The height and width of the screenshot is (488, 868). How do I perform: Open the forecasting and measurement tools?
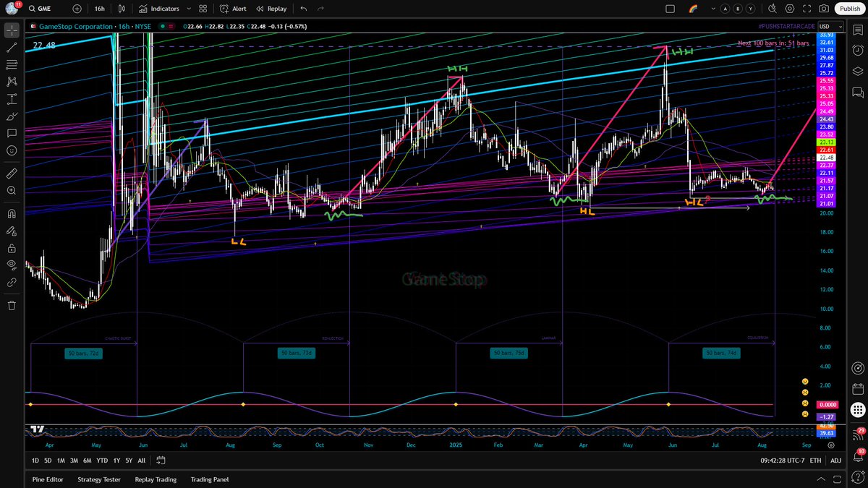click(12, 99)
